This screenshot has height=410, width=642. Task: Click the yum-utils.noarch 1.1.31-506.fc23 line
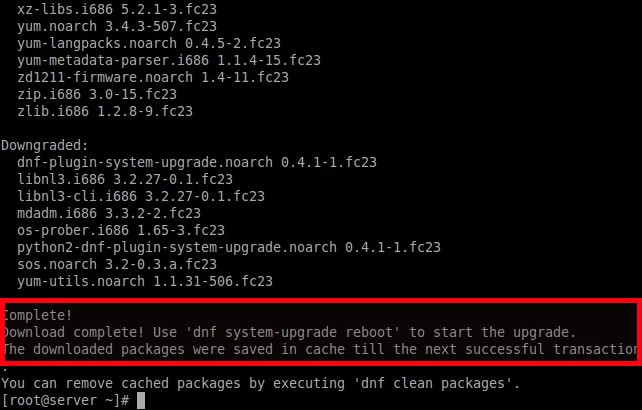tap(145, 281)
